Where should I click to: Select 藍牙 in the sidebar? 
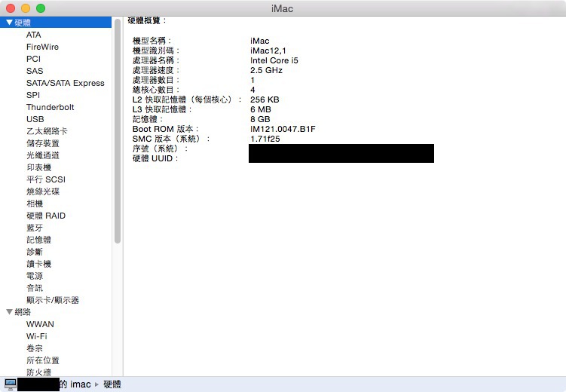pos(35,228)
